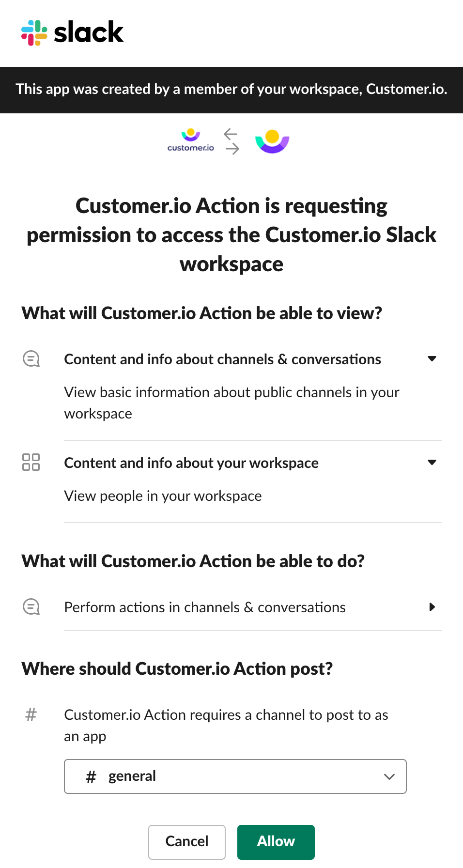This screenshot has height=868, width=463.
Task: Click 'Perform actions in channels & conversations' row
Action: pos(205,607)
